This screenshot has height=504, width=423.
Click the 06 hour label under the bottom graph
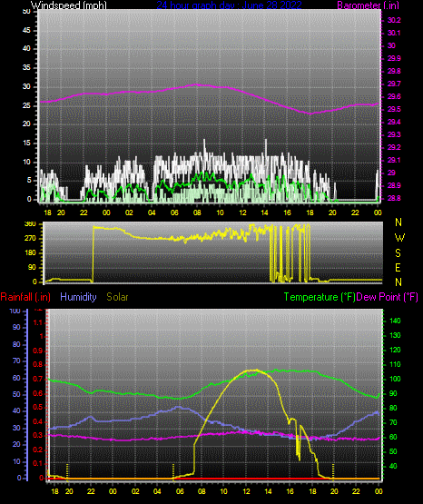180,491
